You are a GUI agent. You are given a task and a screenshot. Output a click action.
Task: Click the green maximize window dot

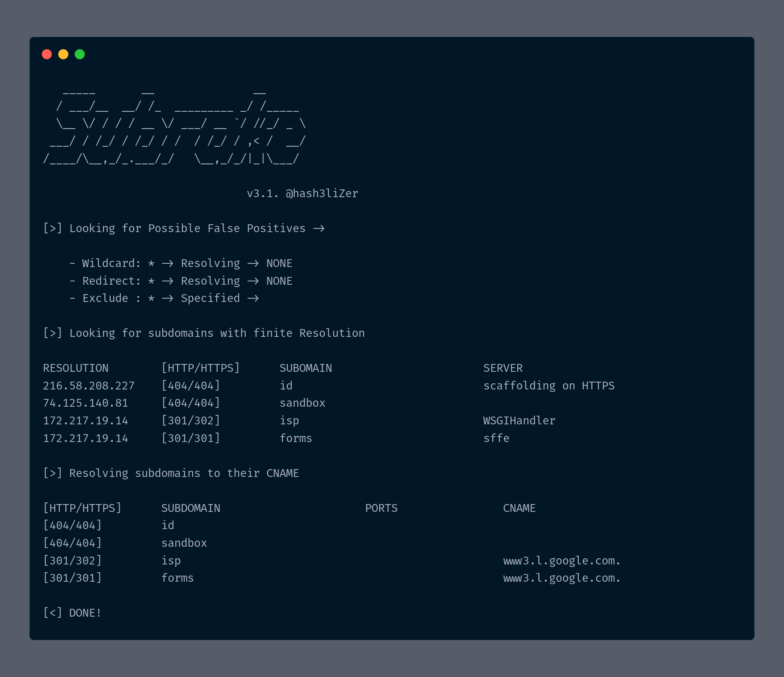click(x=80, y=54)
